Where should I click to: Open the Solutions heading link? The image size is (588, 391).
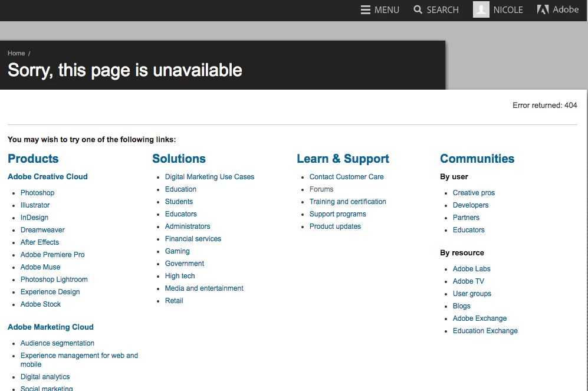(x=179, y=159)
